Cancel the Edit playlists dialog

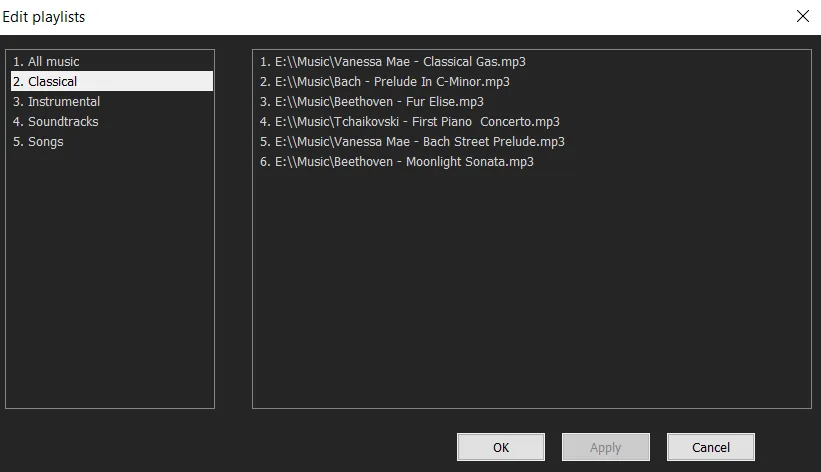tap(711, 447)
